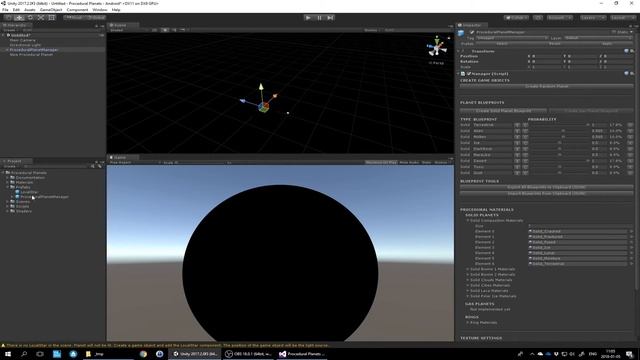Click the Transform component help icon
640x360 pixels.
click(x=626, y=51)
